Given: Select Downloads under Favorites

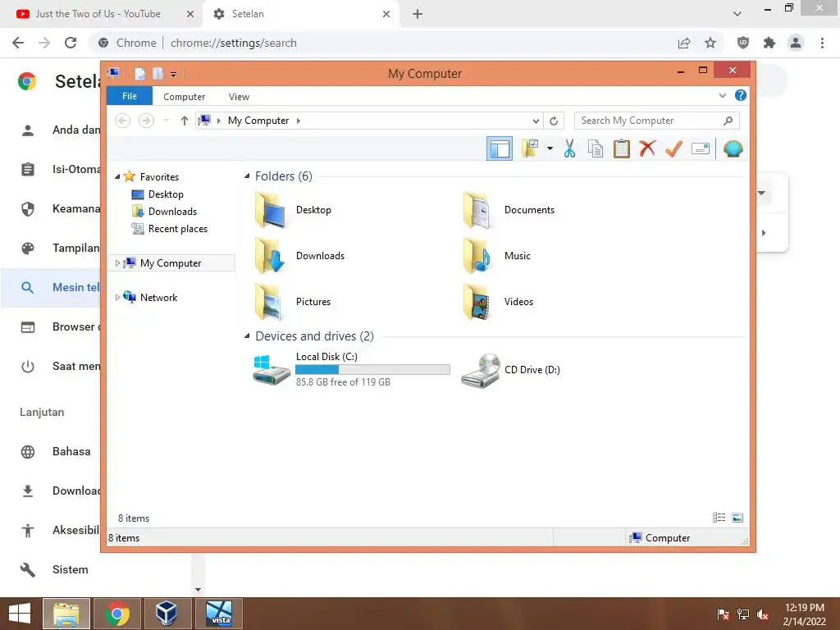Looking at the screenshot, I should 172,211.
